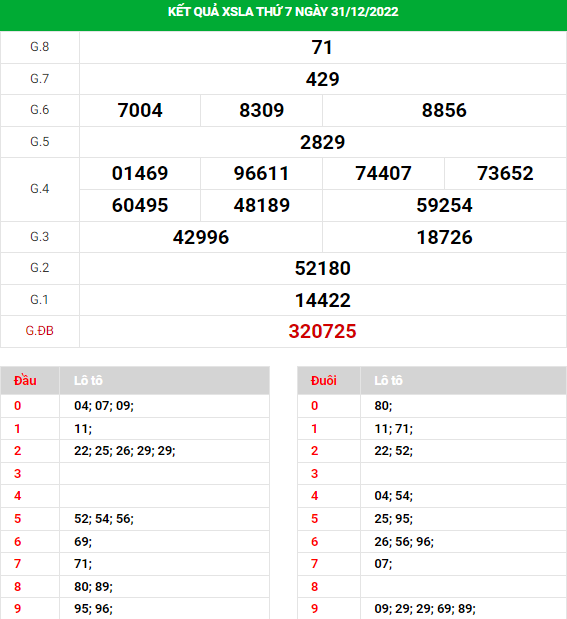Click the G.2 number 52180
This screenshot has height=619, width=567.
click(x=322, y=268)
